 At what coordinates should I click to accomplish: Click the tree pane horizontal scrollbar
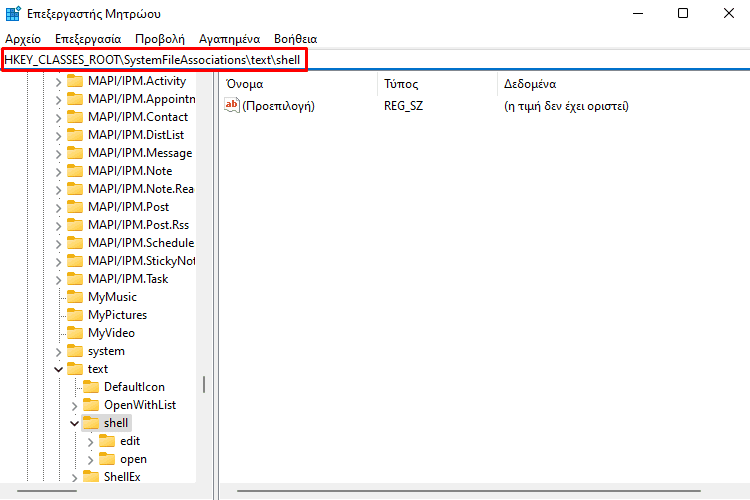[x=47, y=491]
